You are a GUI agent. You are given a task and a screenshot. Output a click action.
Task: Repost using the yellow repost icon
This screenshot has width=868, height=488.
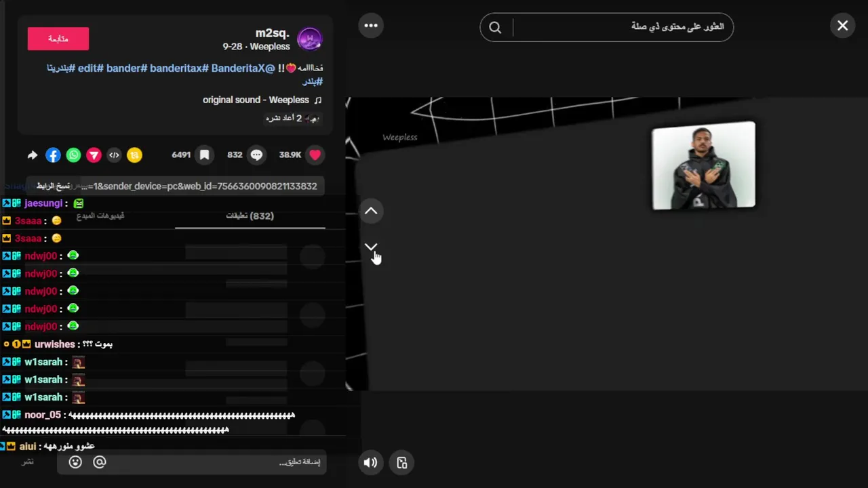point(134,155)
